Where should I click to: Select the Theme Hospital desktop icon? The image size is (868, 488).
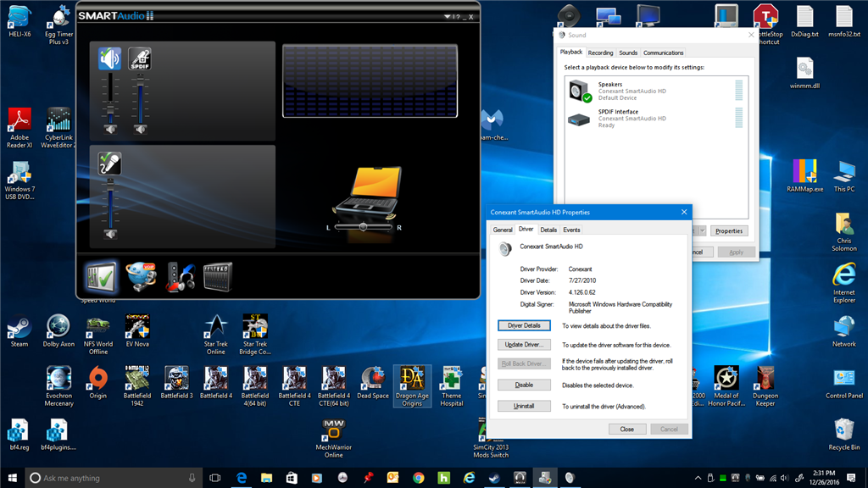coord(452,386)
